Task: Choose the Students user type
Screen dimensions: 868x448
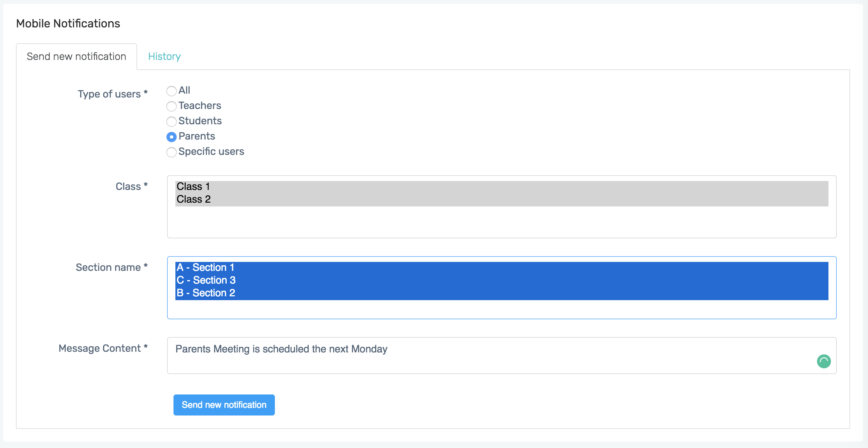Action: (171, 121)
